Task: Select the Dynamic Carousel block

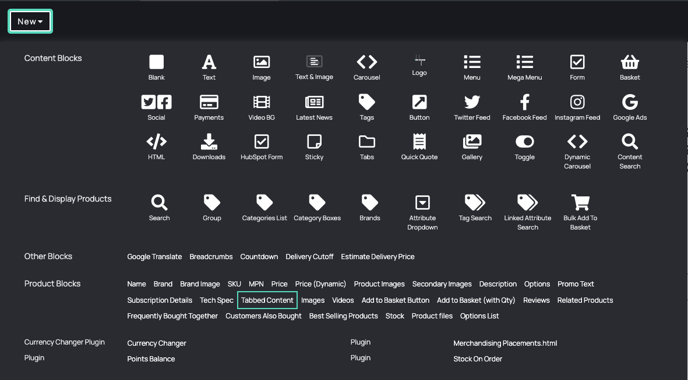Action: click(577, 151)
